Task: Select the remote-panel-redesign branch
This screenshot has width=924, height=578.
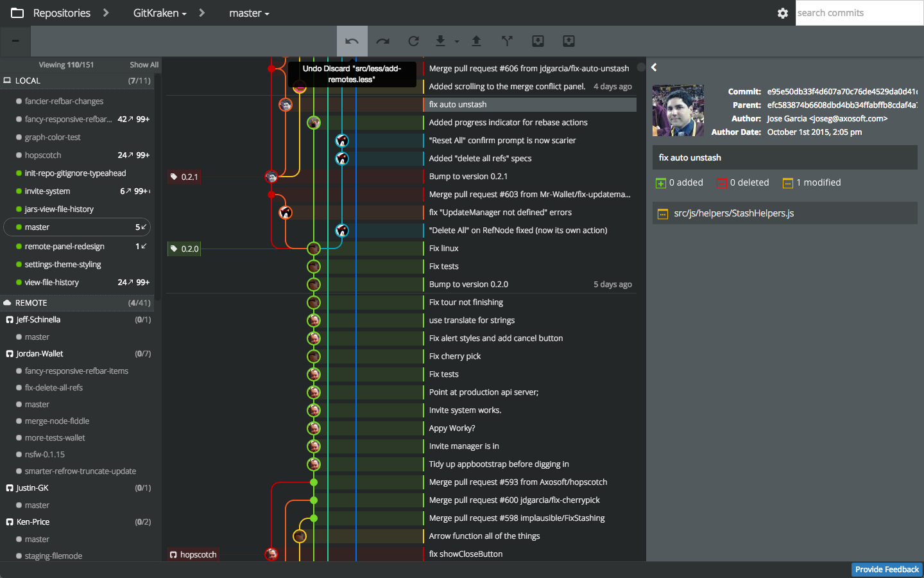Action: tap(64, 247)
